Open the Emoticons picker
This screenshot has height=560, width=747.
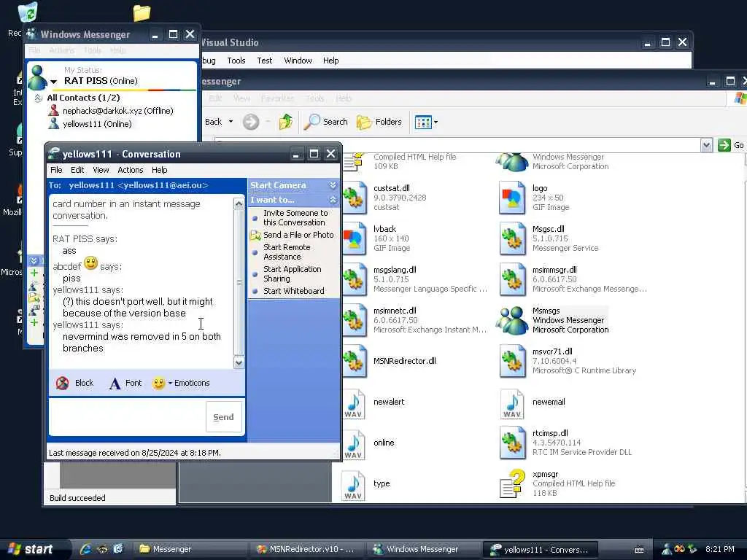[x=181, y=383]
